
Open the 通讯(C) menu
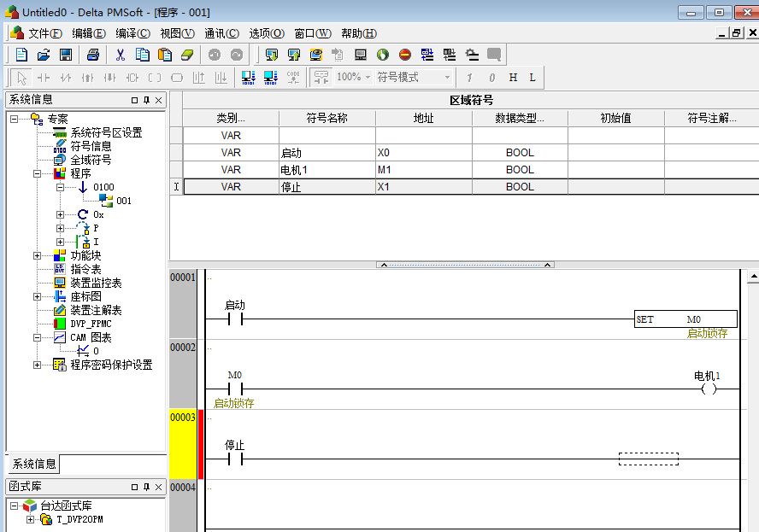[x=221, y=33]
